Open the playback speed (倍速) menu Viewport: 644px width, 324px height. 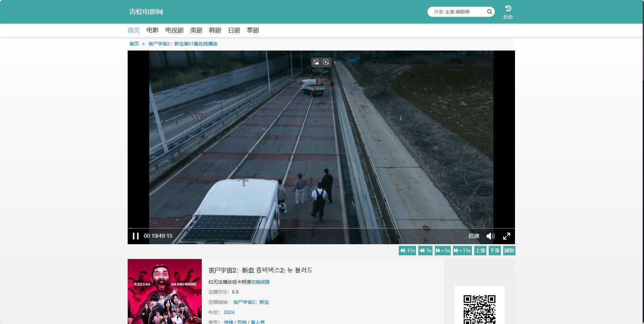474,236
